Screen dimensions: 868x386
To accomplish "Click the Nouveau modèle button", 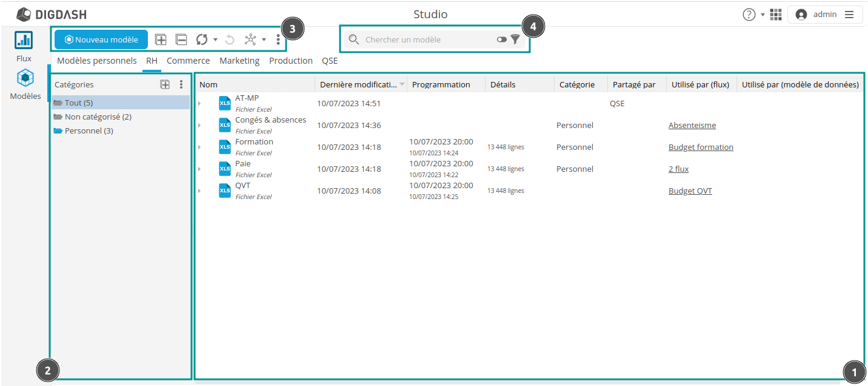I will click(101, 39).
